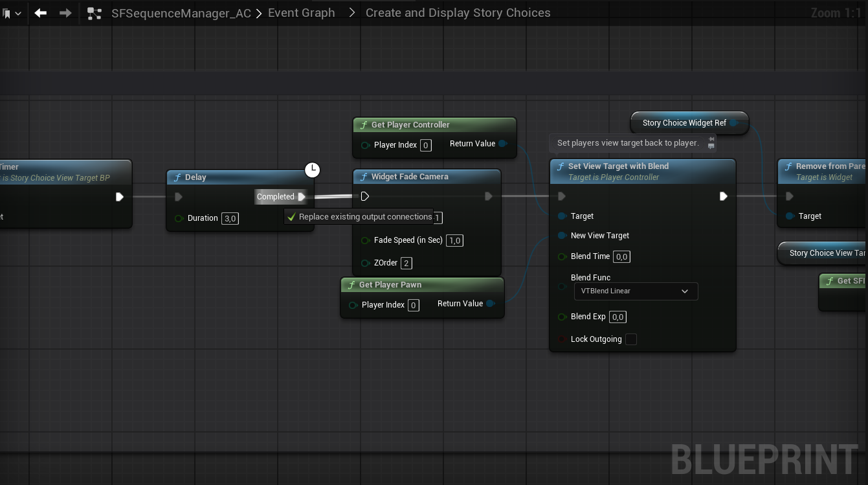The height and width of the screenshot is (485, 868).
Task: Select the Remove from Parent node header
Action: (x=823, y=172)
